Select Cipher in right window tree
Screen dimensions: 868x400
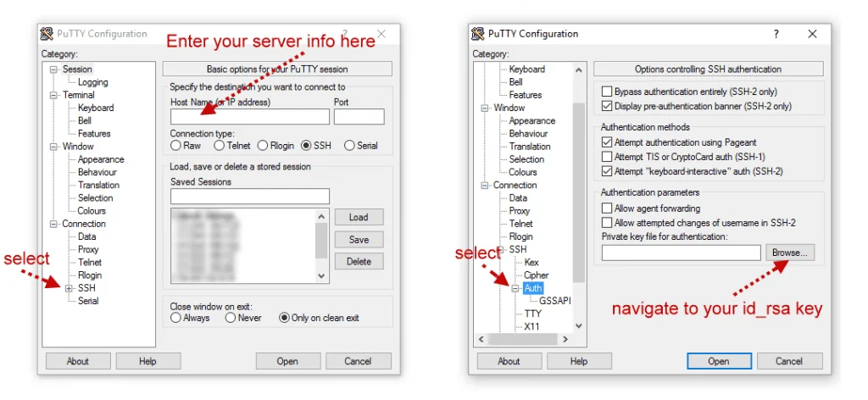pyautogui.click(x=537, y=275)
